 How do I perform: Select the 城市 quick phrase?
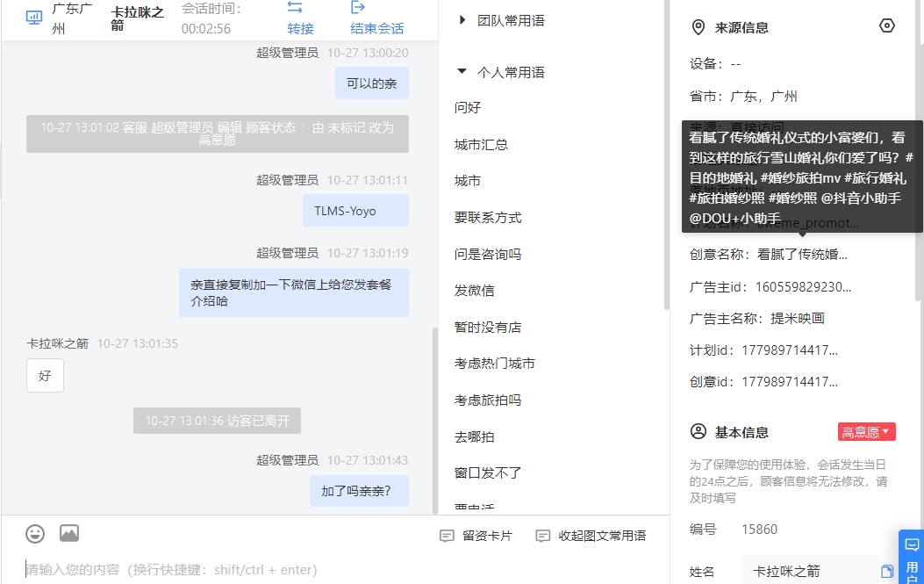(x=468, y=181)
